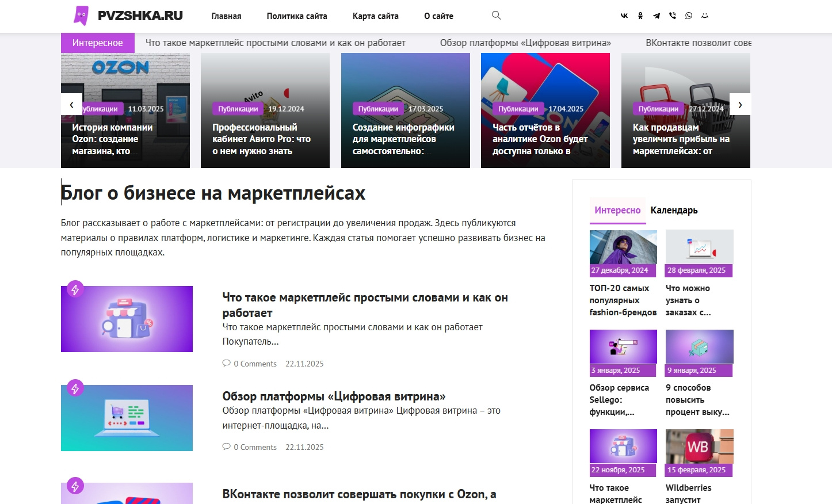Open ticker headline «Обзор платформы «Цифровая витрина»»

point(525,43)
